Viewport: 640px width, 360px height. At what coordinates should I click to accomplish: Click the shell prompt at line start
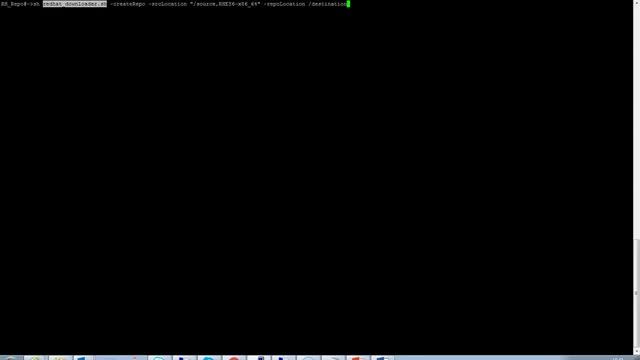[x=16, y=4]
